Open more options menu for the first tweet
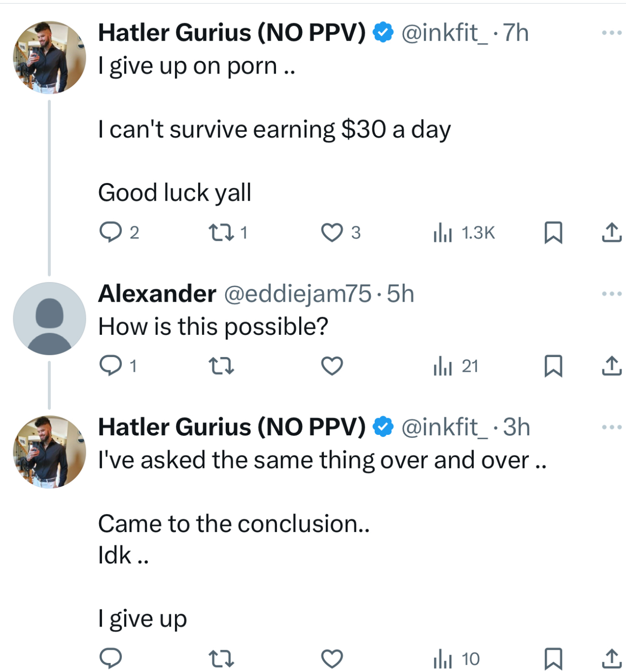This screenshot has height=672, width=626. coord(612,33)
